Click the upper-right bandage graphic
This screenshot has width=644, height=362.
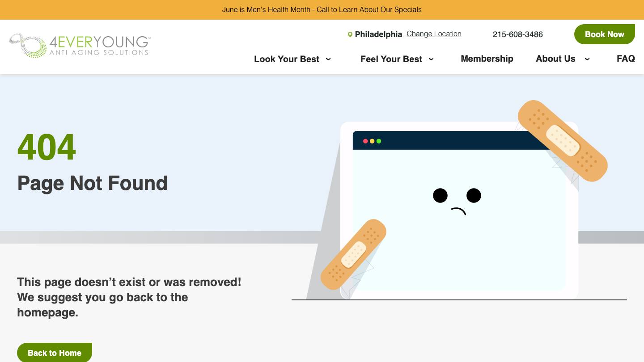point(563,141)
